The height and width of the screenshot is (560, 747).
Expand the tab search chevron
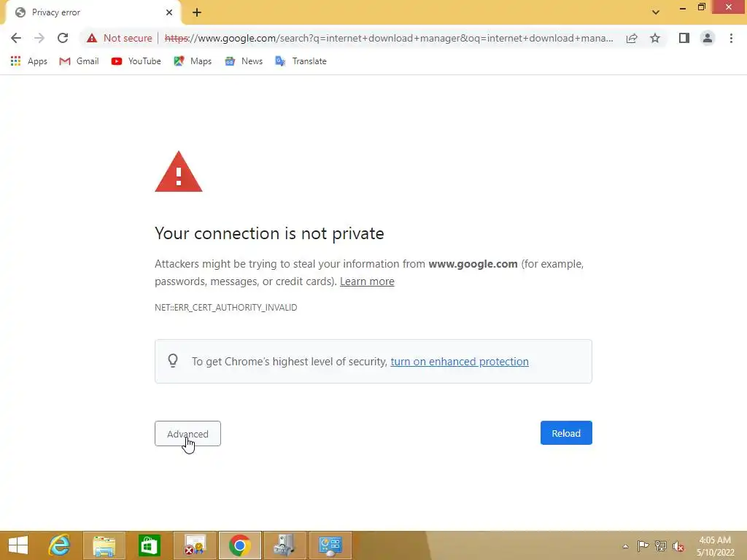pos(656,12)
